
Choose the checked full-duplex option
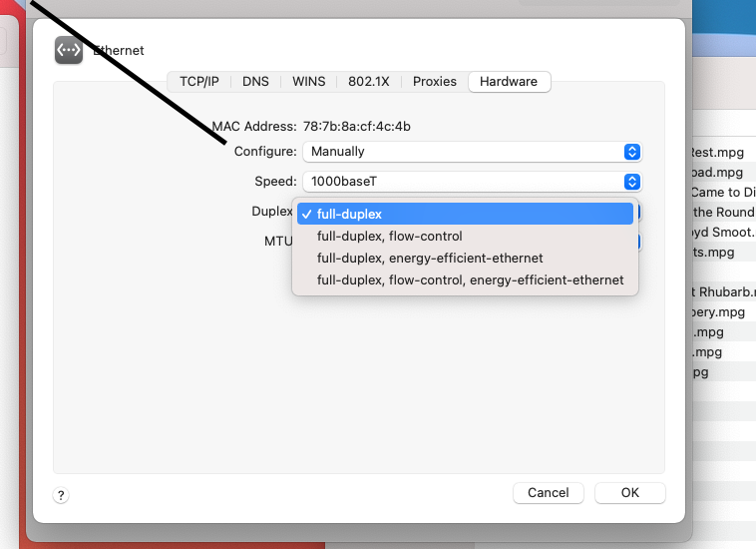[465, 214]
